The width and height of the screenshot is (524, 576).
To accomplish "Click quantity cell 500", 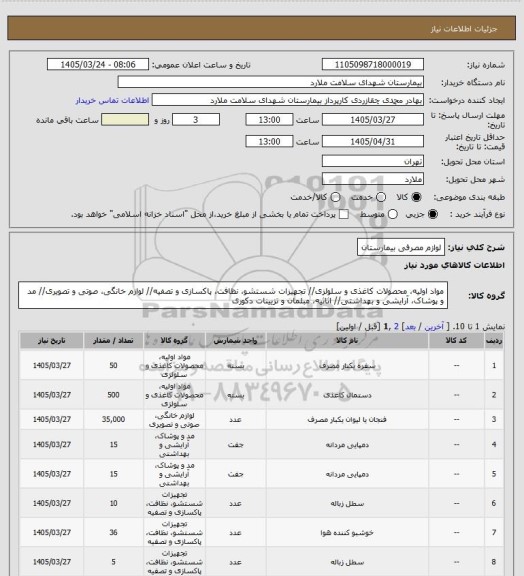I will 113,395.
